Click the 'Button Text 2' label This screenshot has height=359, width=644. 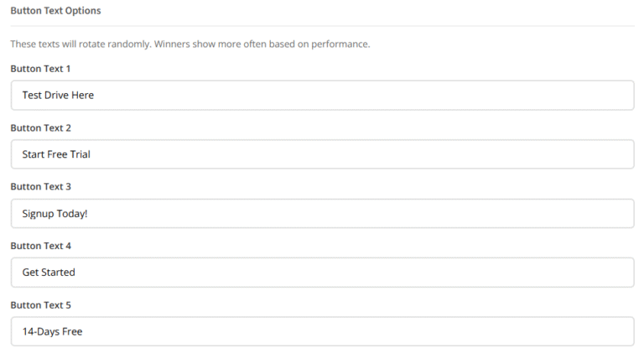click(x=41, y=127)
